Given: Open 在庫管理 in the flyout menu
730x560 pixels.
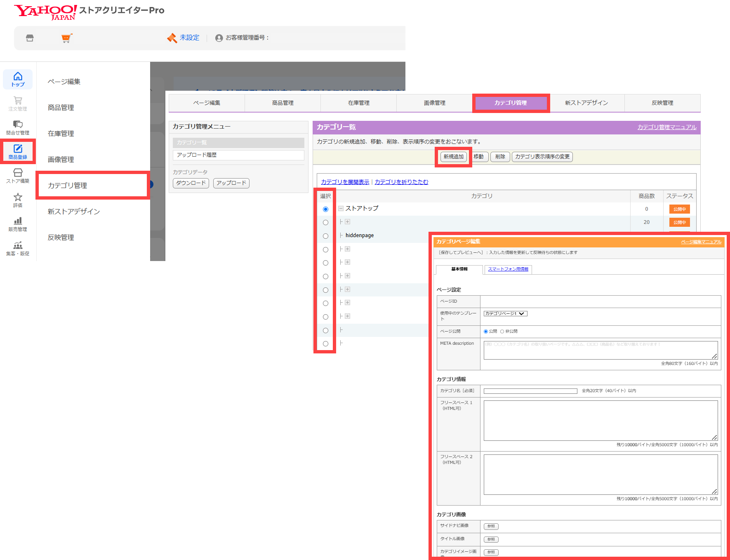Looking at the screenshot, I should coord(61,134).
